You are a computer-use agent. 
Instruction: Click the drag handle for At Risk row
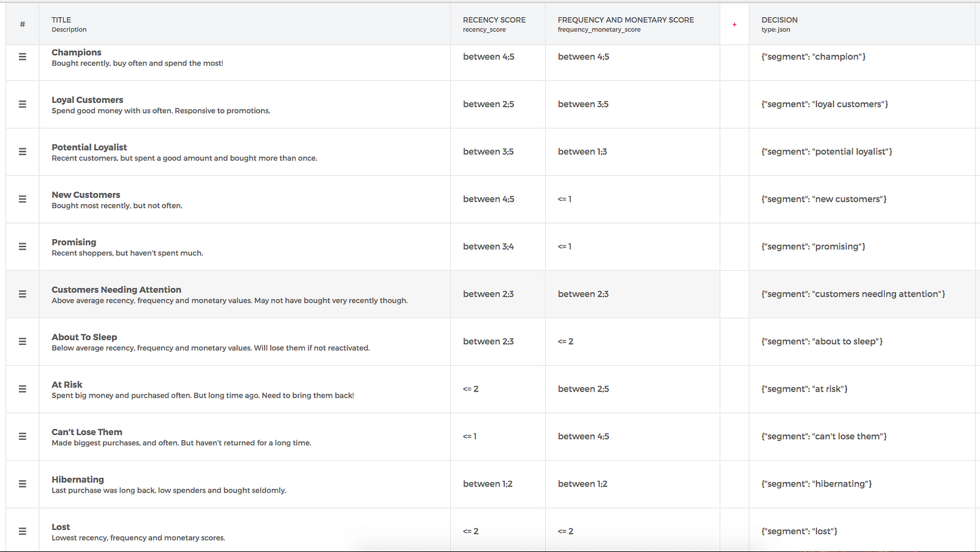(23, 389)
